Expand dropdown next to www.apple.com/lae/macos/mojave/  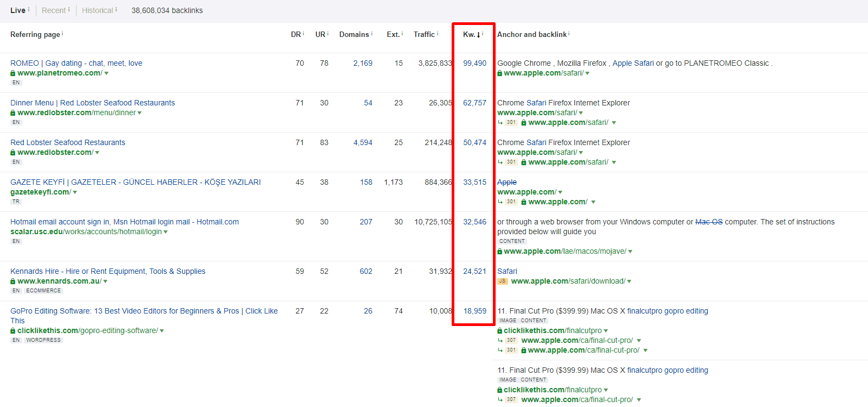tap(630, 252)
